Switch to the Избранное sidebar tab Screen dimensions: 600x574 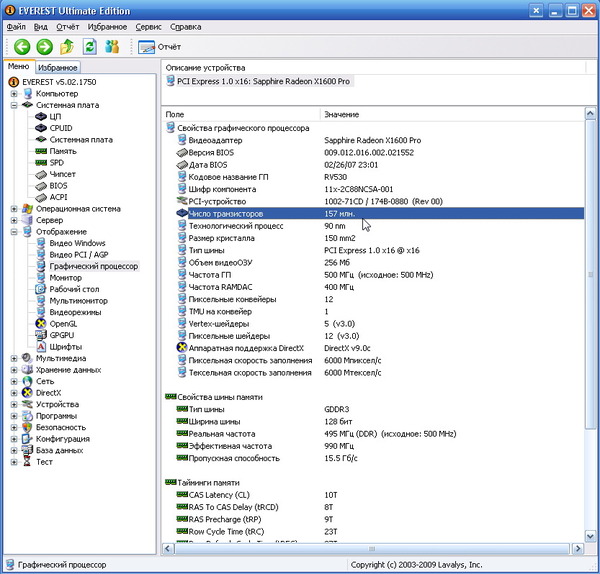click(x=58, y=68)
